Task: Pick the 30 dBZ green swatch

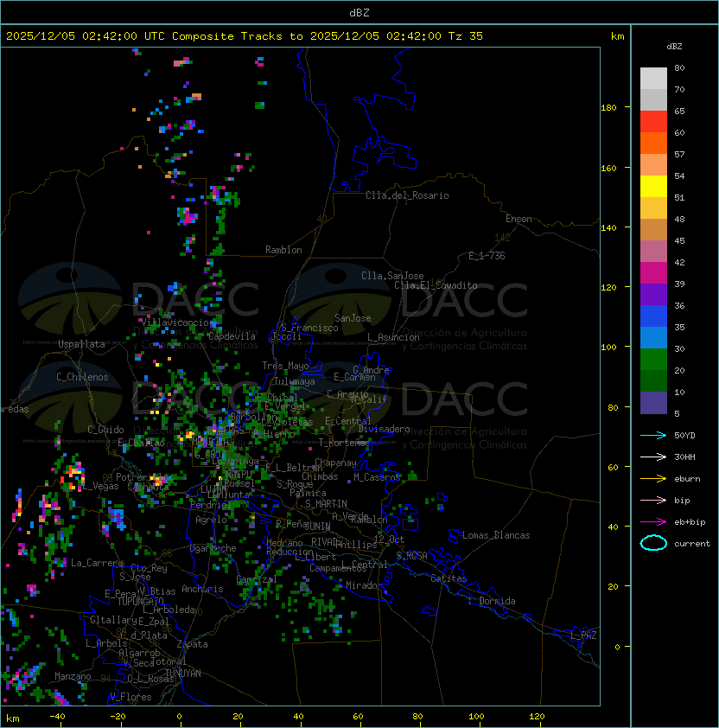Action: pos(653,360)
